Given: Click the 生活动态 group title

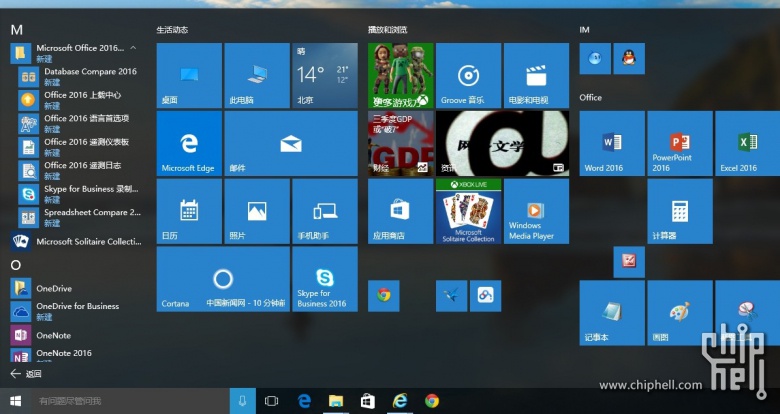Looking at the screenshot, I should click(172, 30).
